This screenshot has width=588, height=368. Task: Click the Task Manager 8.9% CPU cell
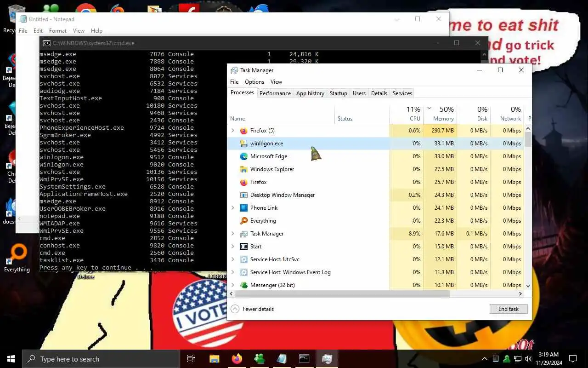click(407, 234)
